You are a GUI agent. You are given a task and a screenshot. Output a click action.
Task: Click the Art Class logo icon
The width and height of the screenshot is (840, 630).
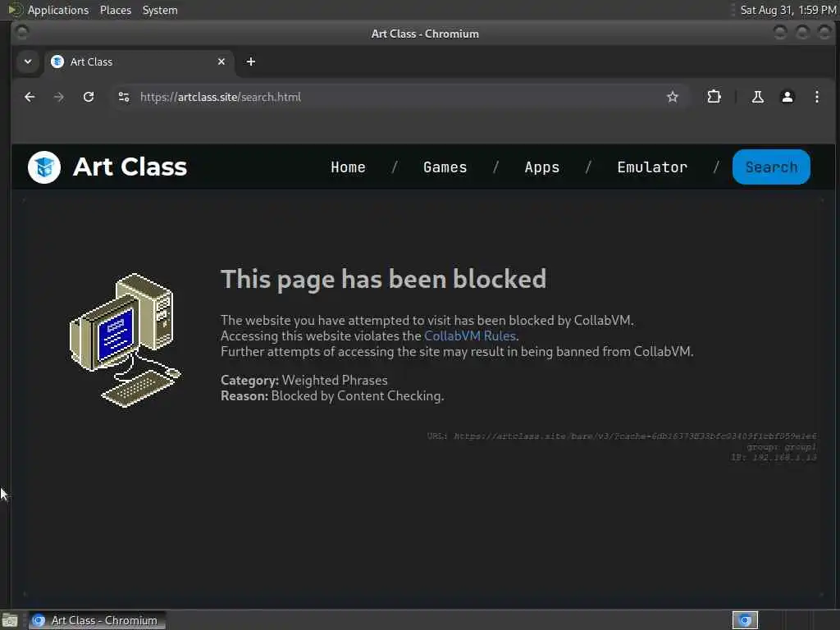coord(44,167)
